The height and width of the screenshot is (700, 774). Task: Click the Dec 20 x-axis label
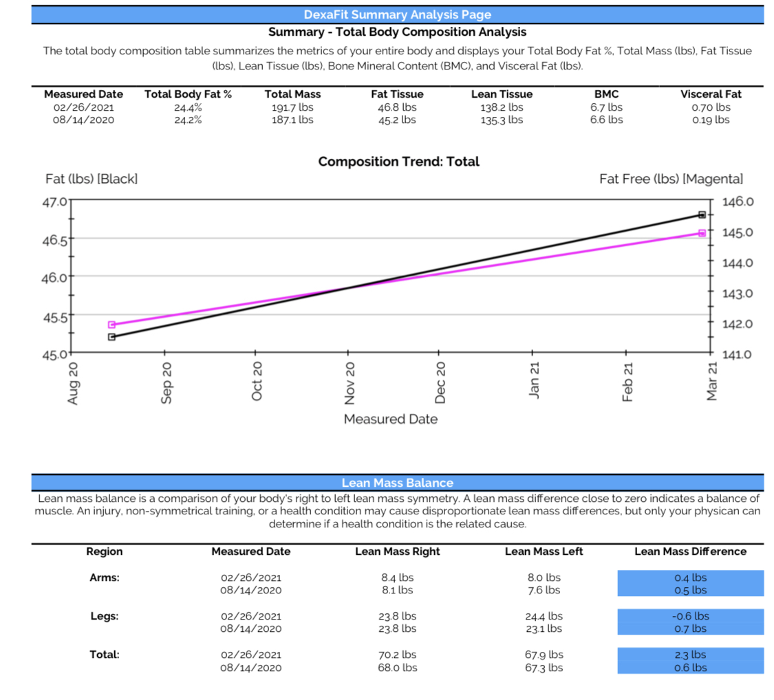440,383
